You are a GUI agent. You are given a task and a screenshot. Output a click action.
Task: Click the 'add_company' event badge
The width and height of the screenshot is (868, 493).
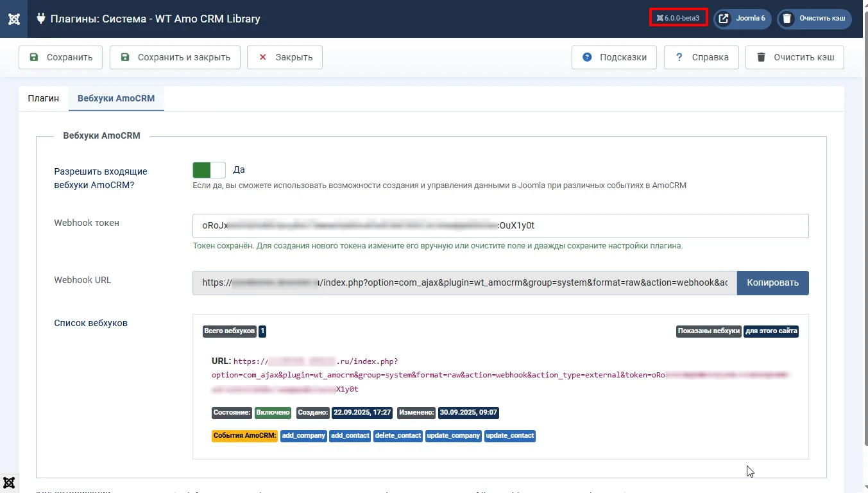tap(303, 436)
